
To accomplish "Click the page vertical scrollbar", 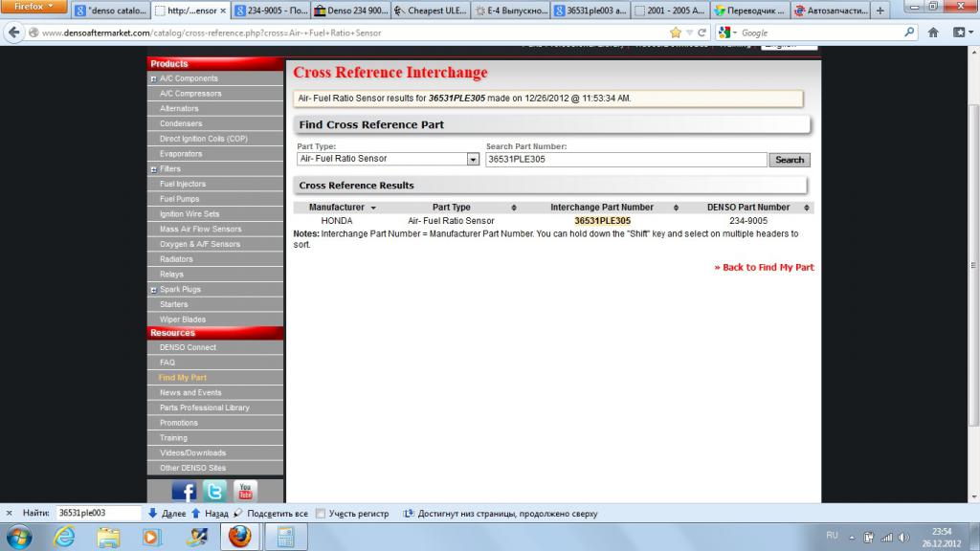I will tap(973, 265).
